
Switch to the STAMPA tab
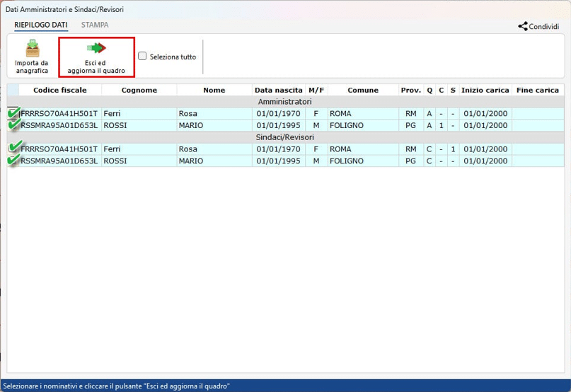[95, 25]
